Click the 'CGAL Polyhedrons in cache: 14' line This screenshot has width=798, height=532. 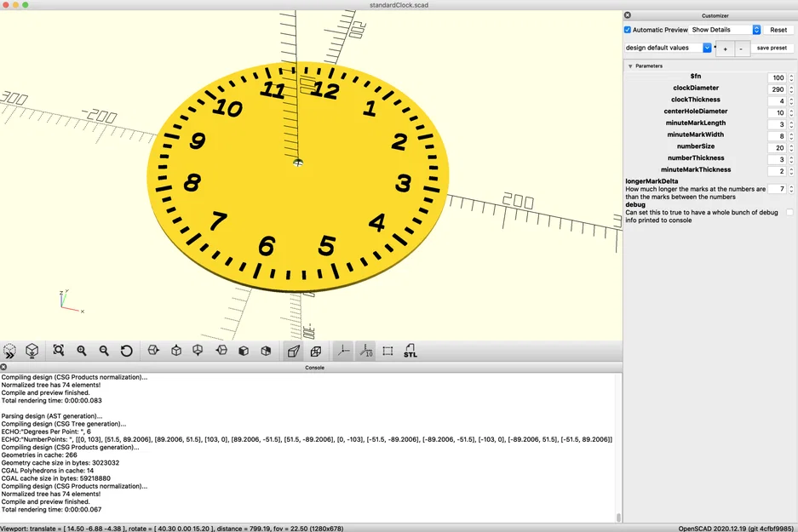click(47, 471)
